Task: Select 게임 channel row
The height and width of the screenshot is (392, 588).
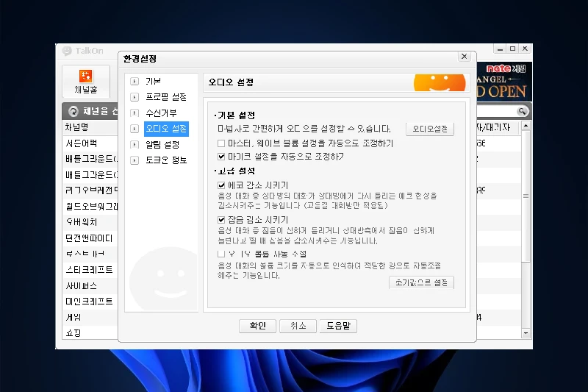Action: point(90,318)
